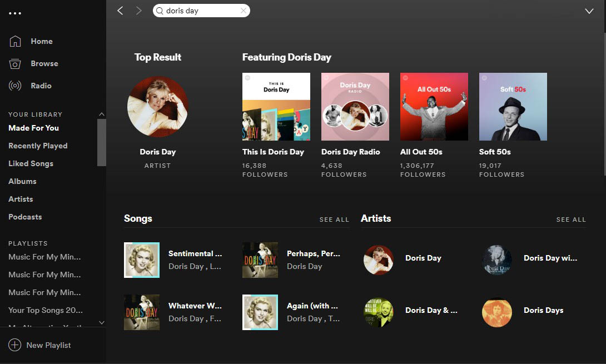The height and width of the screenshot is (364, 606).
Task: Click the New Playlist plus icon
Action: pos(14,345)
